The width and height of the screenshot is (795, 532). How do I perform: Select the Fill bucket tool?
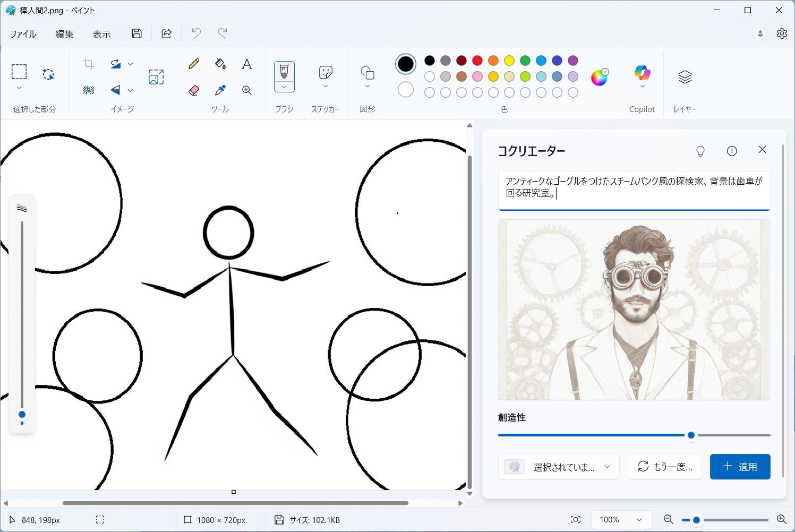click(220, 64)
